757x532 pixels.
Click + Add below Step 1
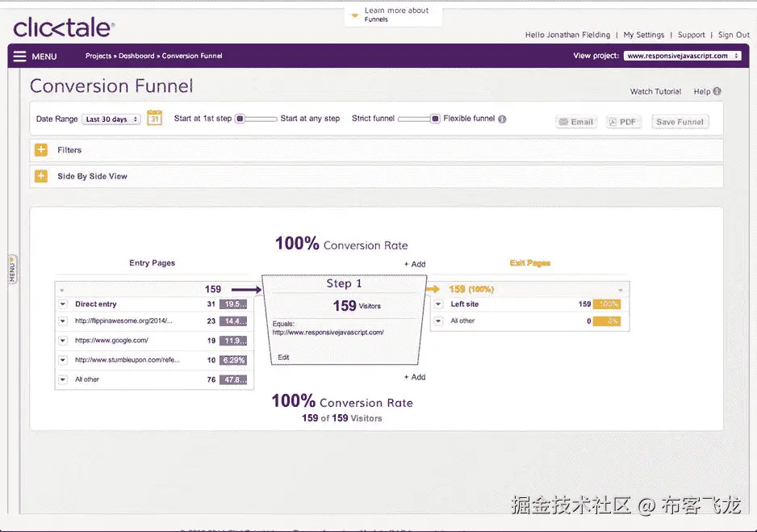(x=415, y=377)
